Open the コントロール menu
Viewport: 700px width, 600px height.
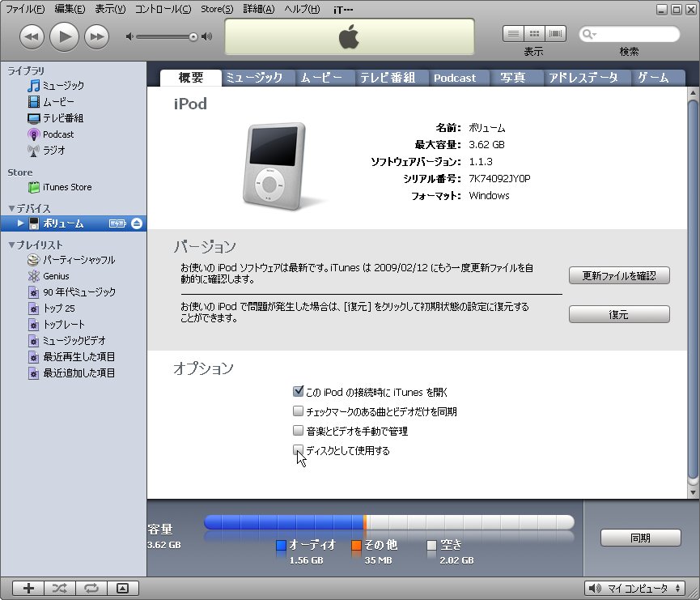pos(163,9)
